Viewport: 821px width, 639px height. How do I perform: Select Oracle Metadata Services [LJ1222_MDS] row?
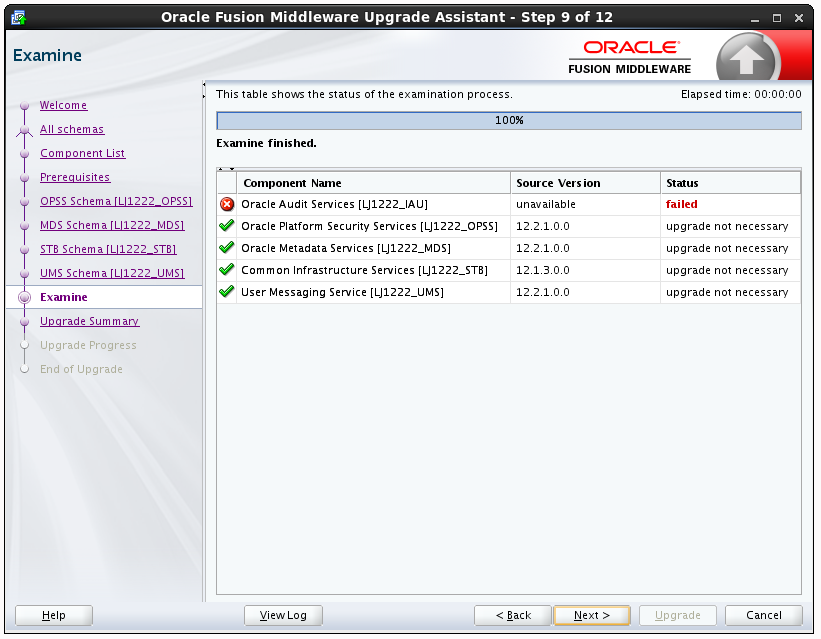pyautogui.click(x=509, y=248)
